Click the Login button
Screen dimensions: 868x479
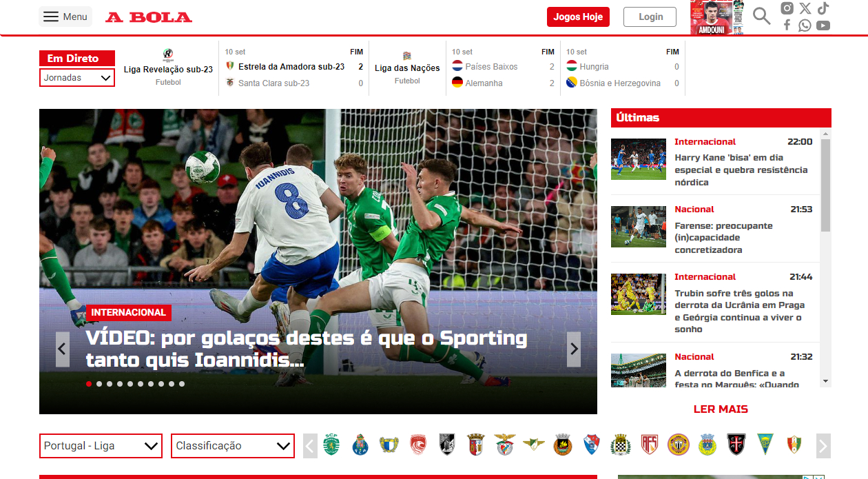tap(650, 17)
